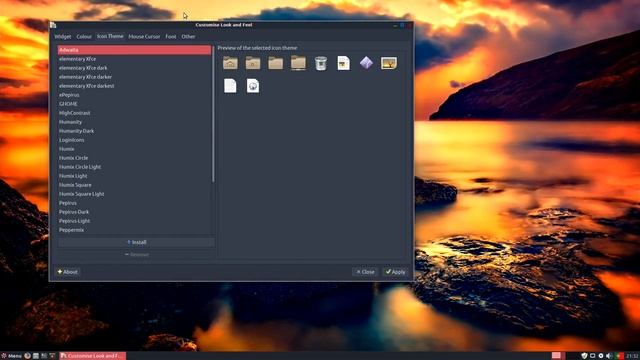Select the elementary Xfce darker theme

coord(135,77)
